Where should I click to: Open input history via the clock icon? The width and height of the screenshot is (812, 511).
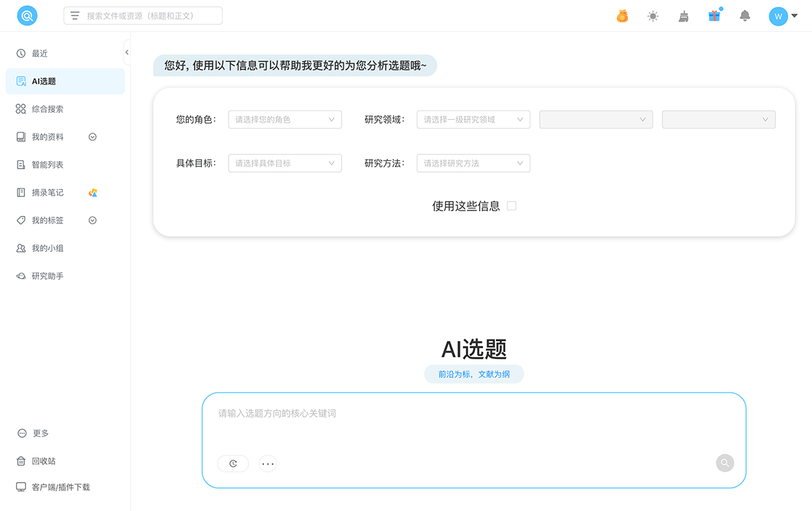point(233,463)
